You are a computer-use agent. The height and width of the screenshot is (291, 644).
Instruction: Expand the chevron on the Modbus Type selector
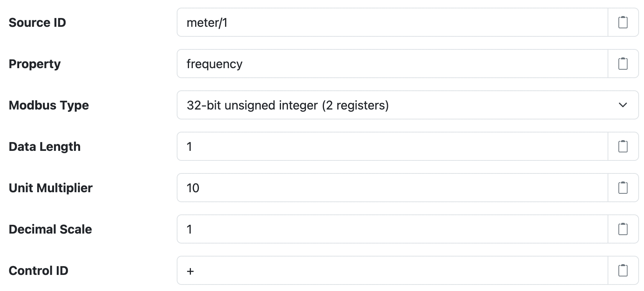pyautogui.click(x=623, y=105)
